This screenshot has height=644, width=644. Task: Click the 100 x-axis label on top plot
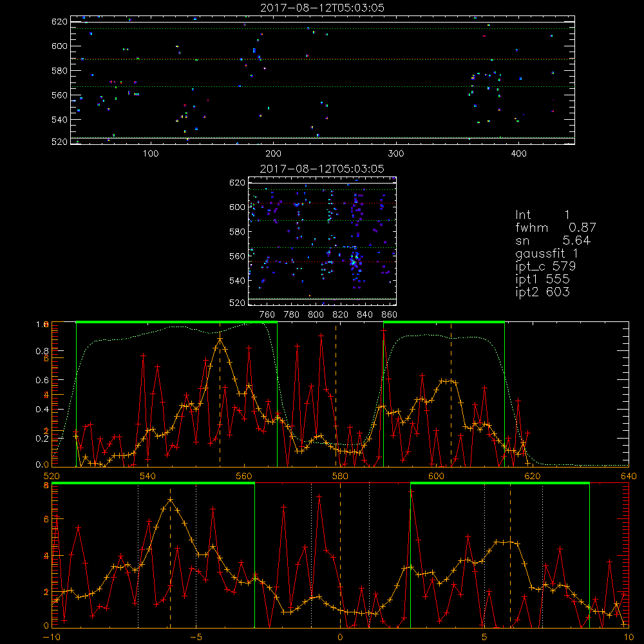pos(151,154)
